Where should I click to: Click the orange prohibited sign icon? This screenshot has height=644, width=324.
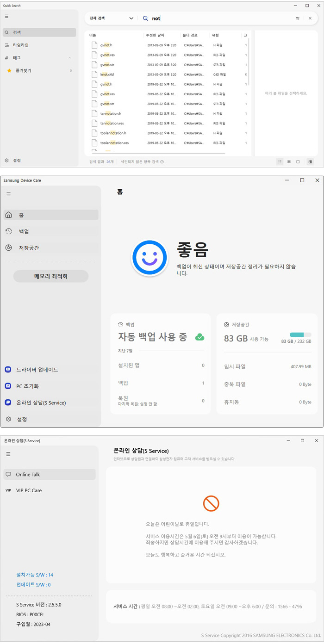(x=211, y=503)
